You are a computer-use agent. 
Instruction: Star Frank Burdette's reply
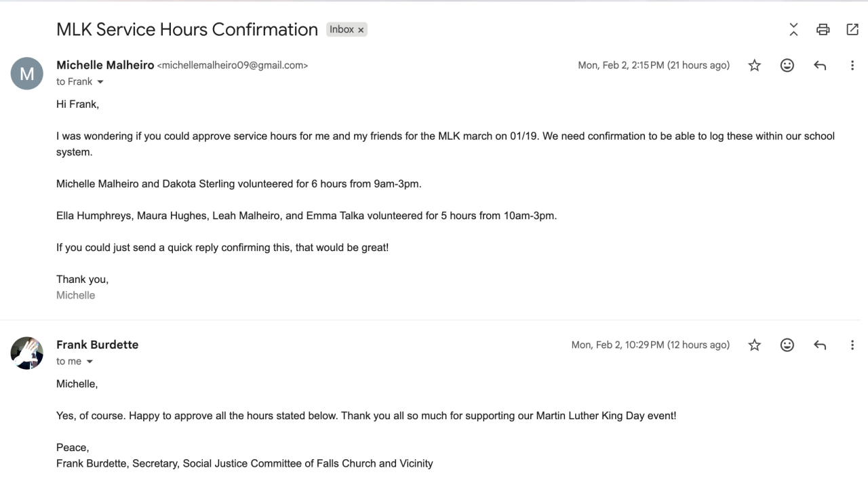(x=754, y=345)
